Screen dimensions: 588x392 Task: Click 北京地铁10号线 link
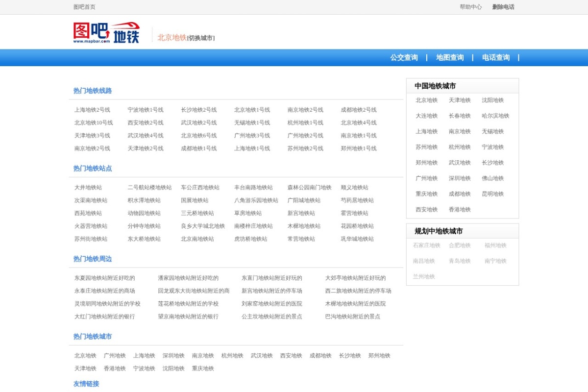pos(94,122)
